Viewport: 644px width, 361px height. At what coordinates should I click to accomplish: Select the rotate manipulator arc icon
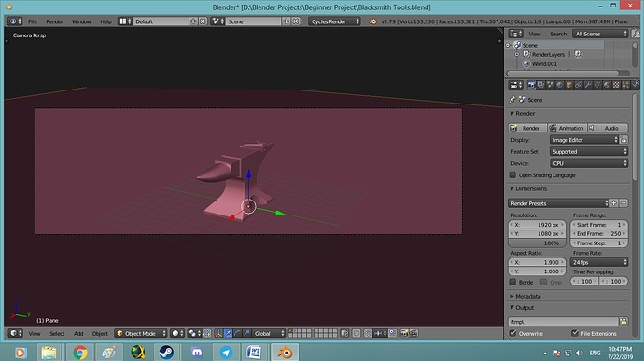237,333
